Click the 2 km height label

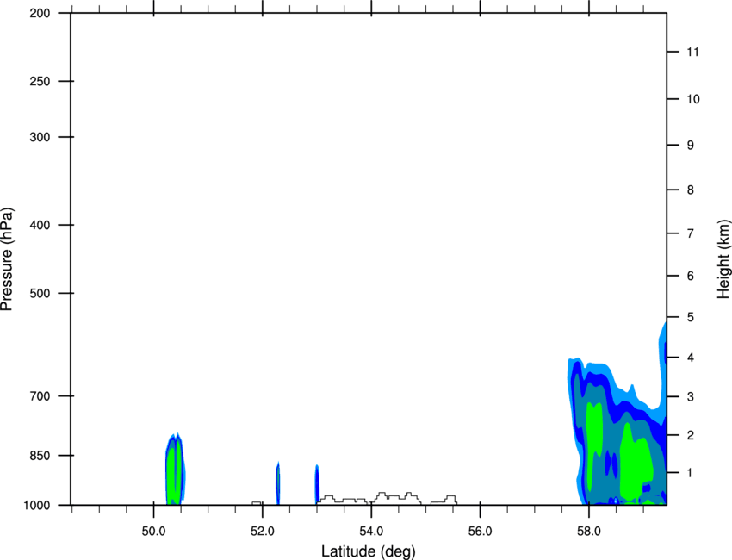pos(691,435)
